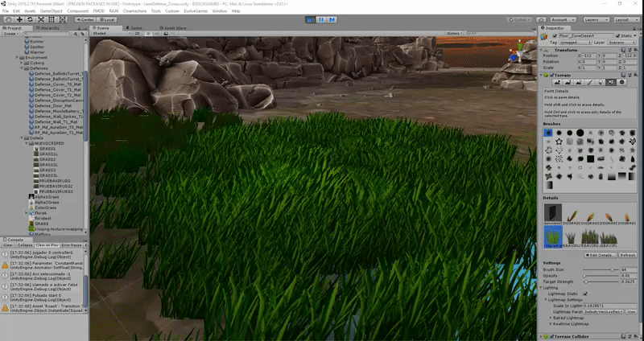644x341 pixels.
Task: Select the Place Trees terrain tool
Action: pos(600,83)
